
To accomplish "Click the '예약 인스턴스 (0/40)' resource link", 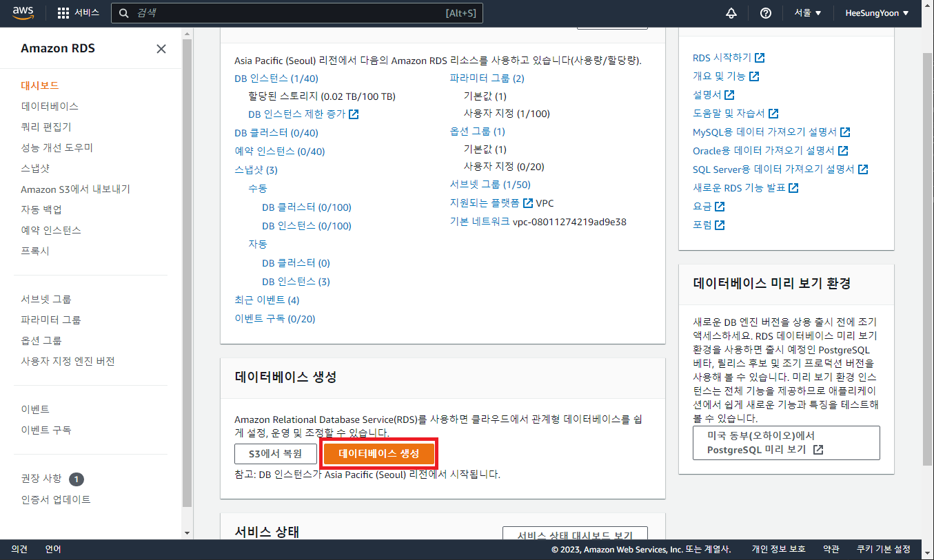I will (279, 152).
